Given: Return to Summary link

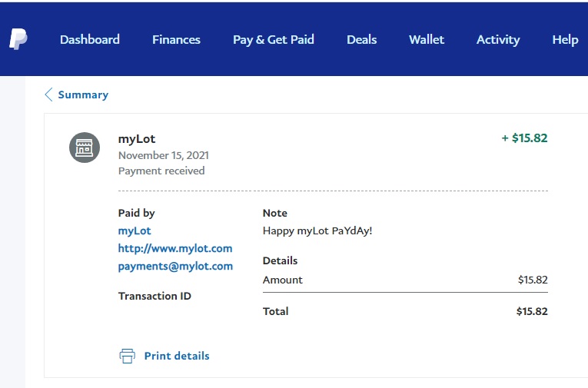Looking at the screenshot, I should point(83,95).
